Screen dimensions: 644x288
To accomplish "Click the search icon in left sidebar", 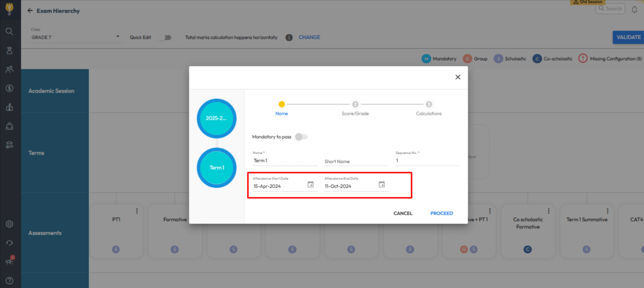I will click(x=9, y=32).
